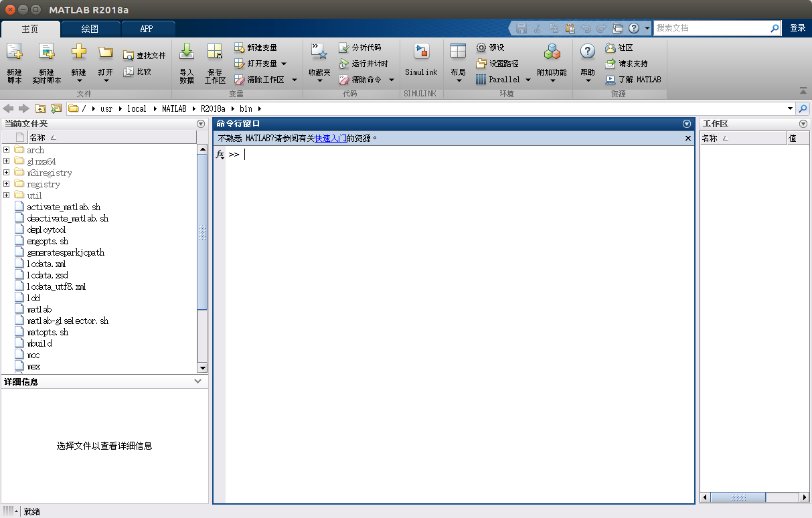Click the fx function browser icon
The height and width of the screenshot is (518, 812).
tap(220, 155)
